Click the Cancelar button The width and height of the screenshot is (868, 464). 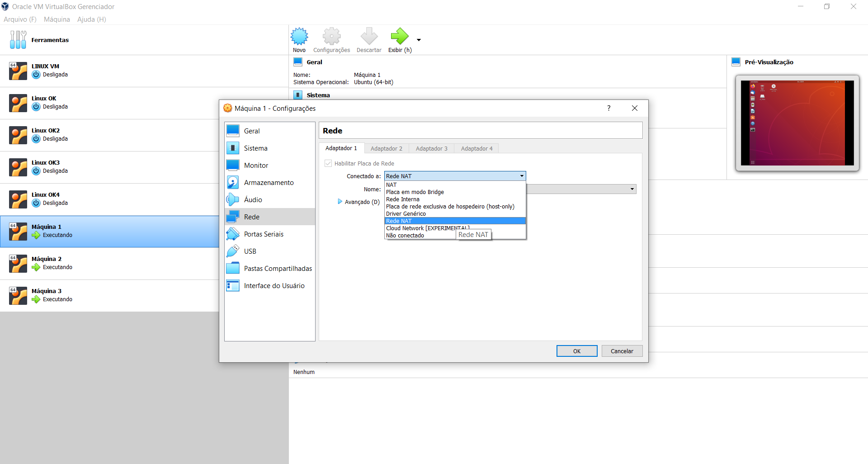click(622, 351)
